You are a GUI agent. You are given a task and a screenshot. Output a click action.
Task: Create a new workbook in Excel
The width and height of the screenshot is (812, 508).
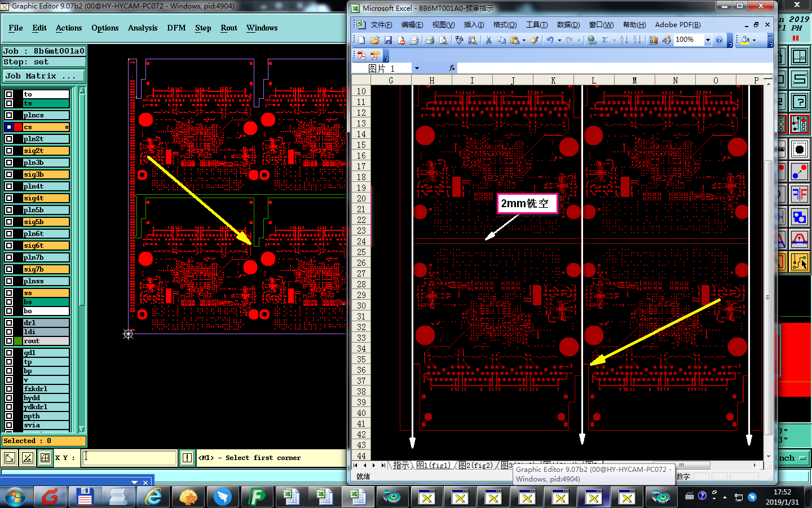[x=361, y=40]
